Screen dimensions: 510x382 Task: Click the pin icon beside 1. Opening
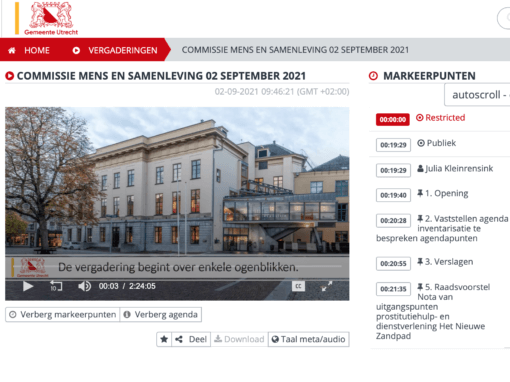420,193
